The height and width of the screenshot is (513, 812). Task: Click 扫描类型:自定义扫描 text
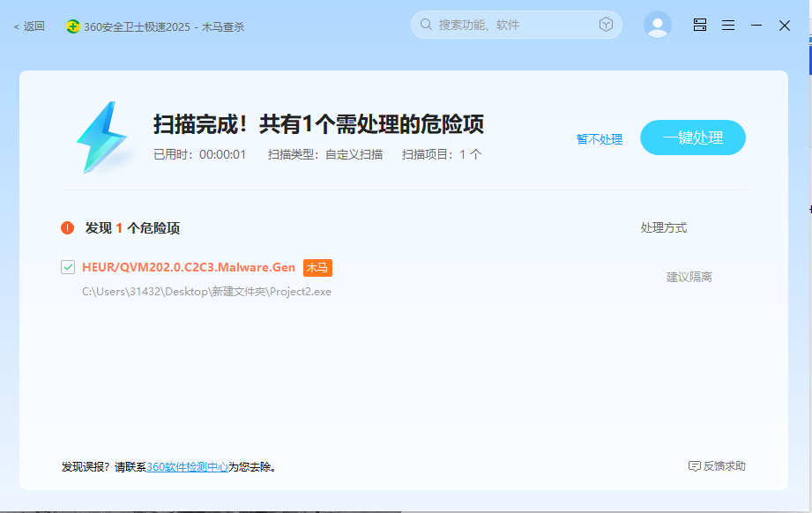325,154
